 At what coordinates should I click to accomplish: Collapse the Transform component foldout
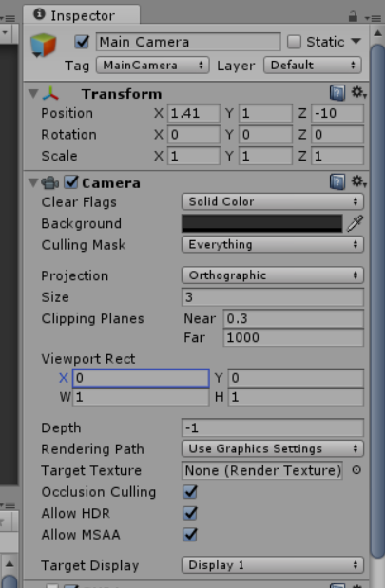(x=34, y=94)
